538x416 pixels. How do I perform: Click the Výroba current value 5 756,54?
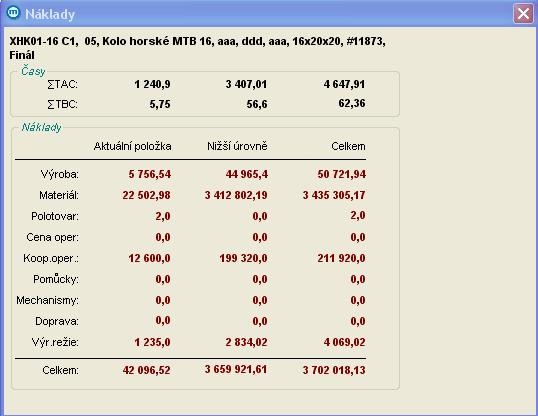[150, 174]
